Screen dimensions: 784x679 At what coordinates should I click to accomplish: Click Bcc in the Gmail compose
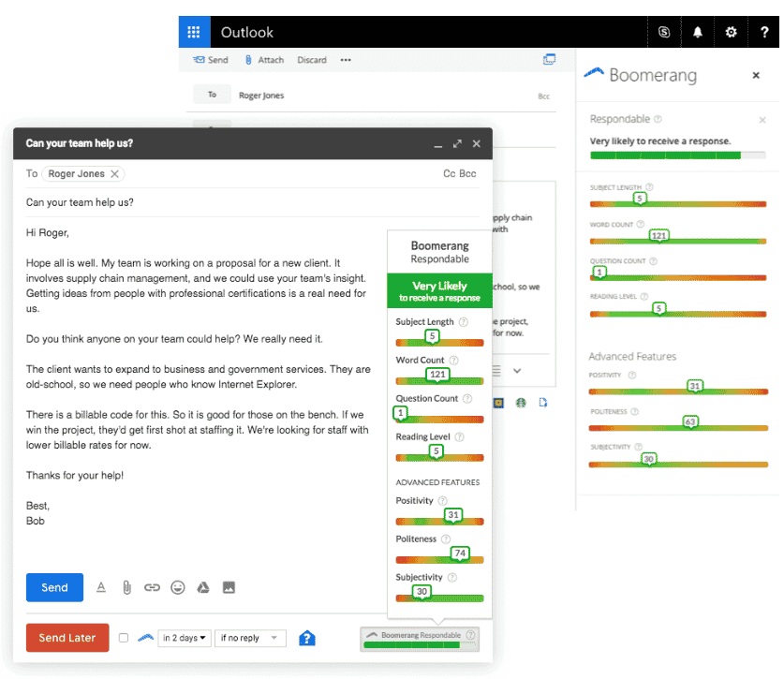tap(467, 173)
